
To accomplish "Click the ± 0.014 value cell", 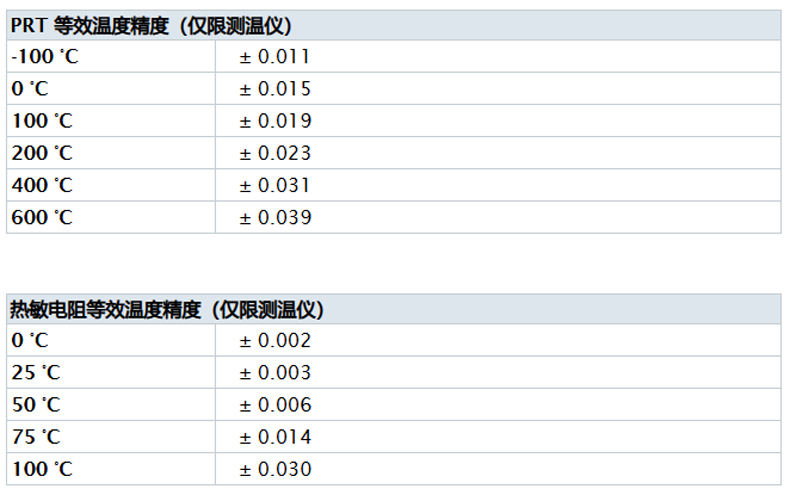I will [275, 437].
